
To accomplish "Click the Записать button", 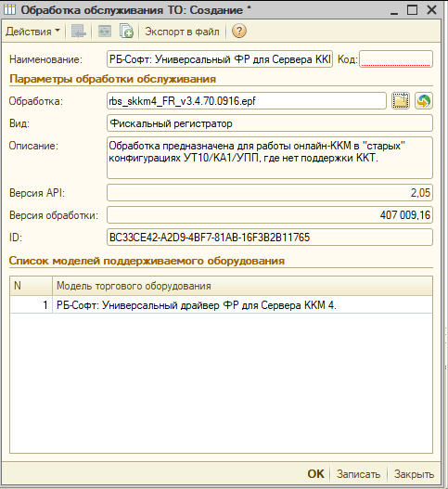I will point(359,474).
